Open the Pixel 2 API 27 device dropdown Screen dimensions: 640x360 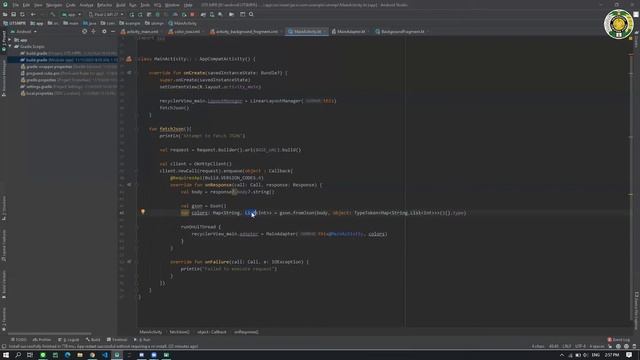pyautogui.click(x=106, y=14)
